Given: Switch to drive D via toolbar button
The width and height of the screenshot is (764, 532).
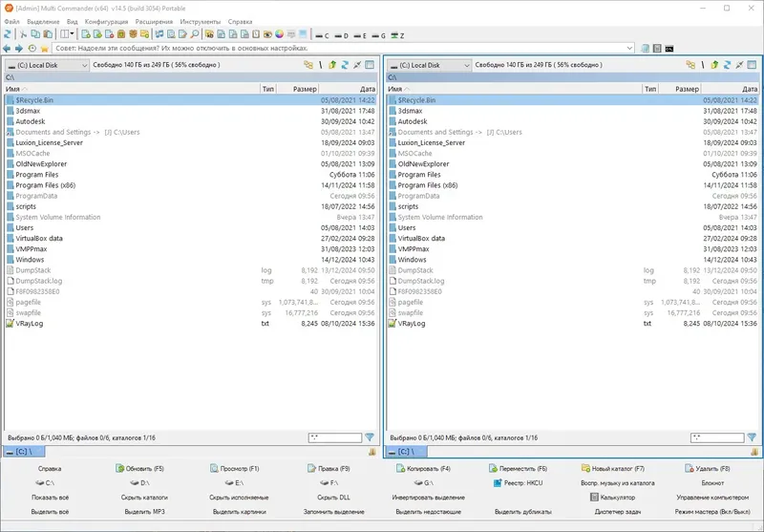Looking at the screenshot, I should 342,35.
